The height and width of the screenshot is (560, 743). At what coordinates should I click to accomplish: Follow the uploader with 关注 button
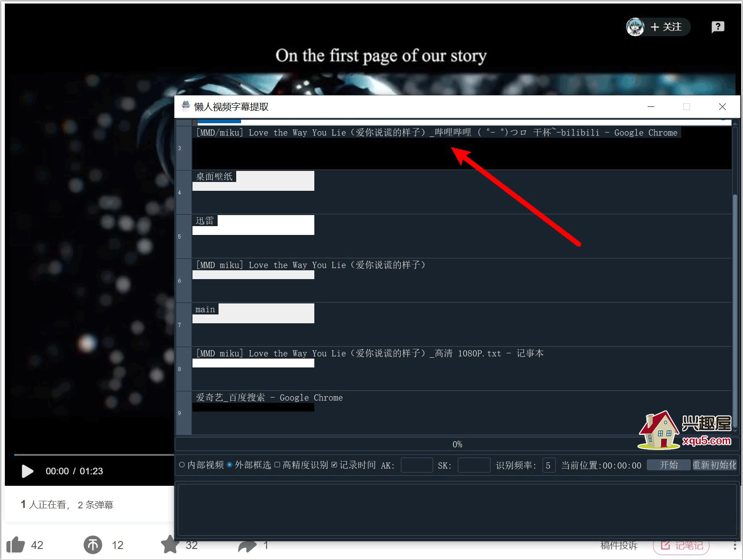(x=666, y=27)
